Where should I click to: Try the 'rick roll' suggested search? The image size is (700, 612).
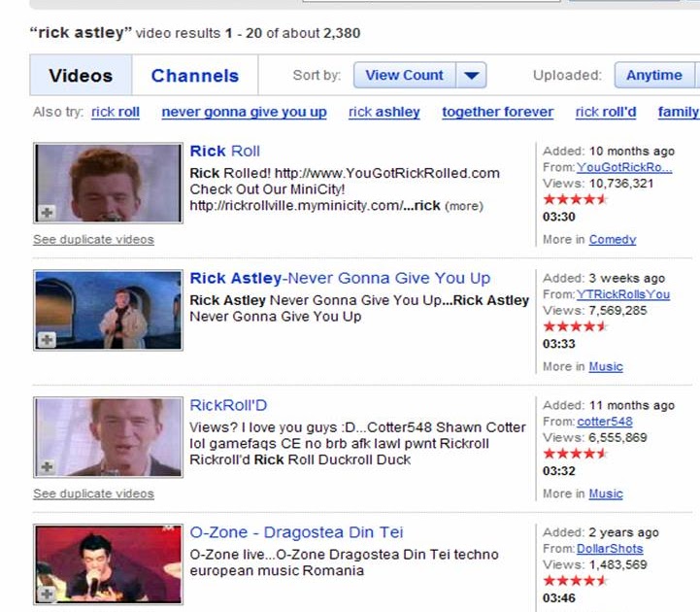pyautogui.click(x=116, y=112)
